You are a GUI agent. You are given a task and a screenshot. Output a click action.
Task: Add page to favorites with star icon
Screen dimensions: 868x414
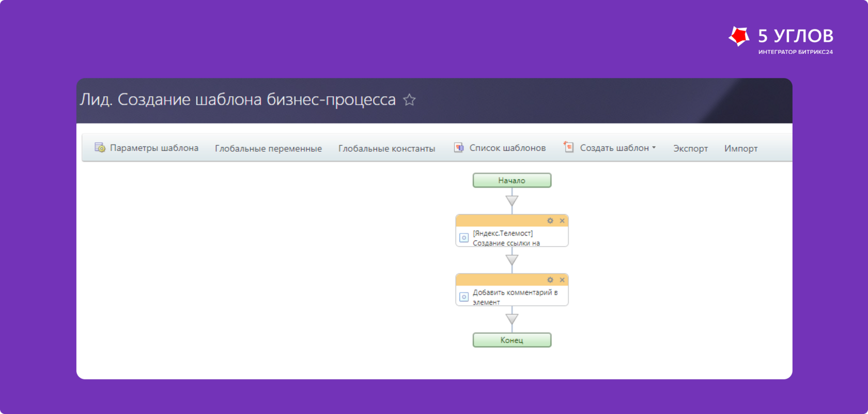(x=409, y=100)
